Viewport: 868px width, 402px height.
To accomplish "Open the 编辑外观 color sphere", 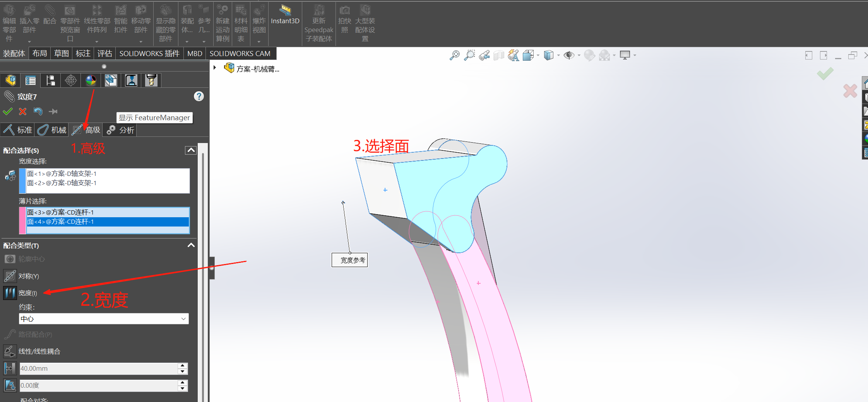I will 589,55.
